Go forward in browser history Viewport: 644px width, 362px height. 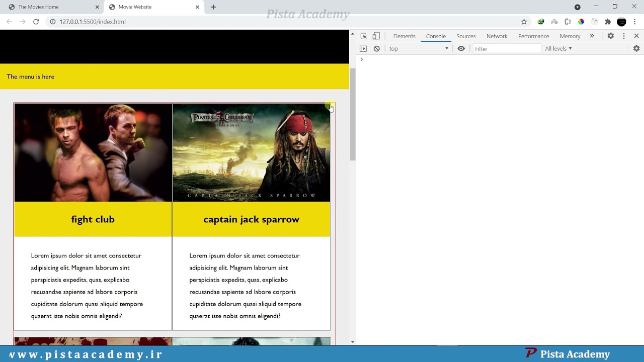click(23, 22)
